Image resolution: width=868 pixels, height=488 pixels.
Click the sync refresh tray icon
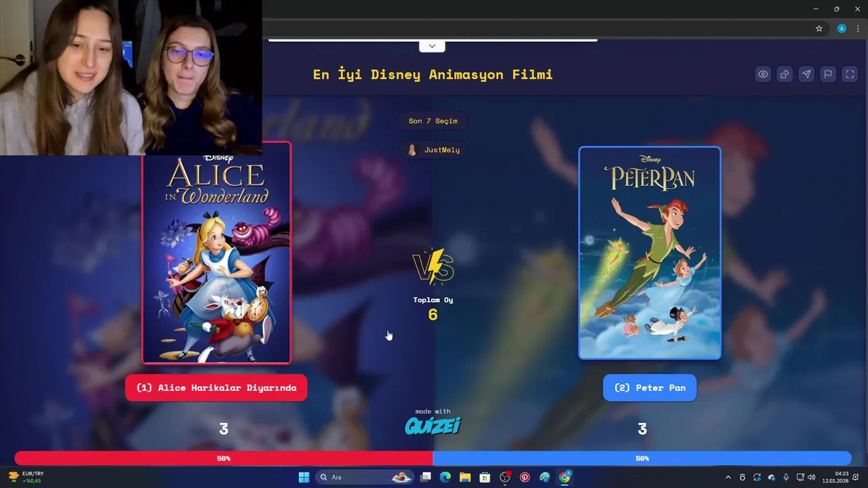click(x=757, y=477)
